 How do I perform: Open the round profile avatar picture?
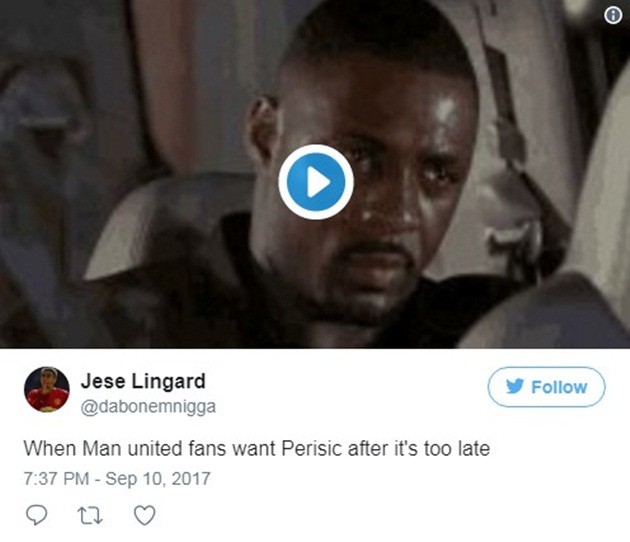pos(47,389)
